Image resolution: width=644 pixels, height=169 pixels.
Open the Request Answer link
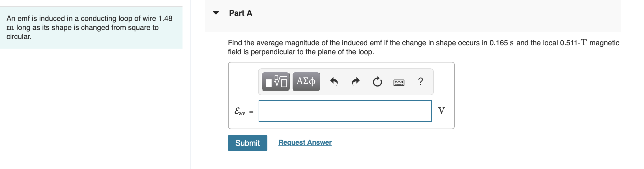[x=305, y=142]
